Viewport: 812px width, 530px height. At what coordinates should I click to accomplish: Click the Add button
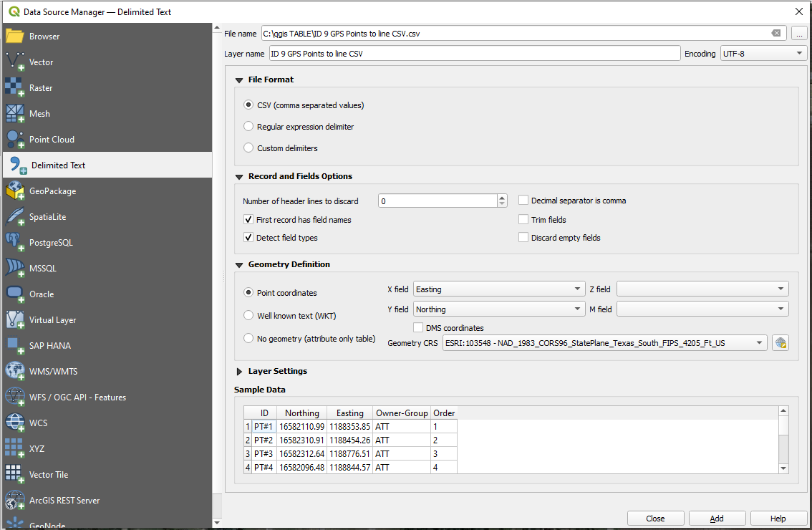(x=717, y=518)
